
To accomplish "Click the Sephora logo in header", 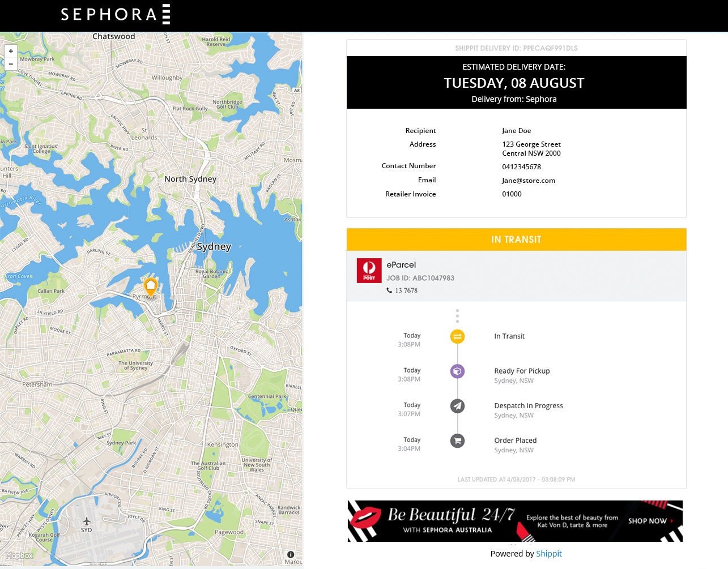I will coord(115,15).
